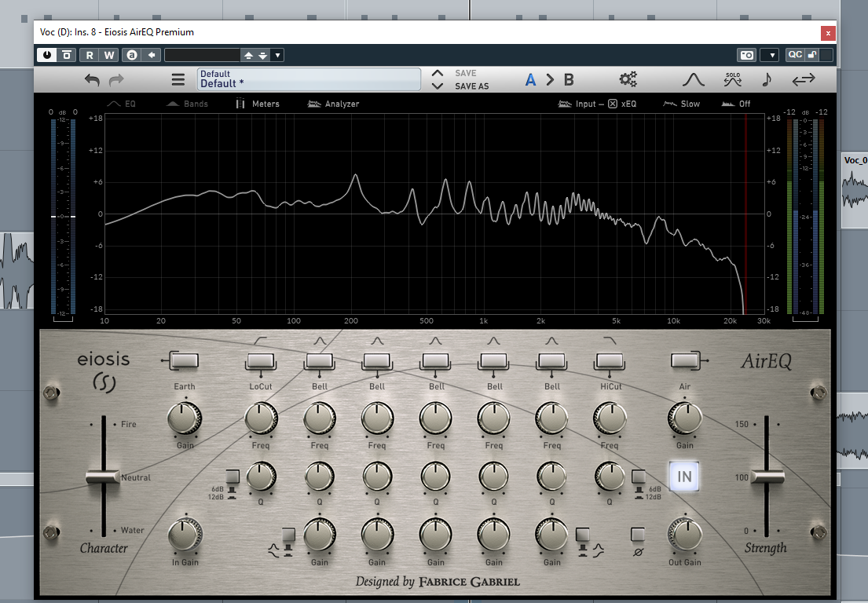Open the hamburger preset menu

pos(178,79)
